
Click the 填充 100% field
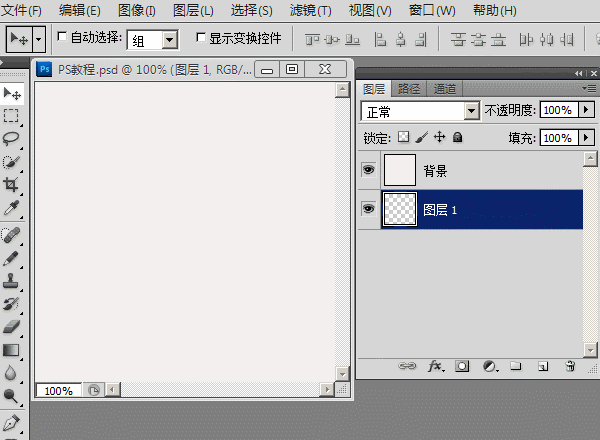coord(559,137)
